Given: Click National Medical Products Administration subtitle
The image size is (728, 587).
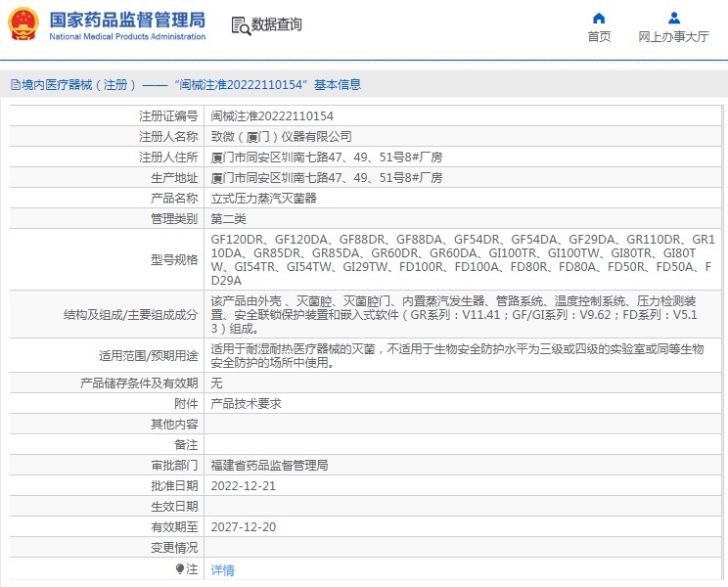Looking at the screenshot, I should [127, 36].
